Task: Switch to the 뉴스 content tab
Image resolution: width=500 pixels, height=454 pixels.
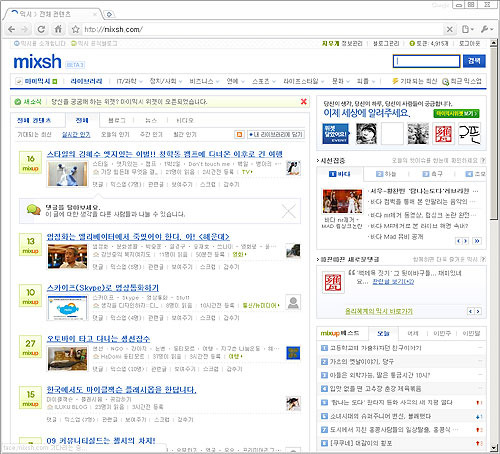Action: tap(151, 120)
